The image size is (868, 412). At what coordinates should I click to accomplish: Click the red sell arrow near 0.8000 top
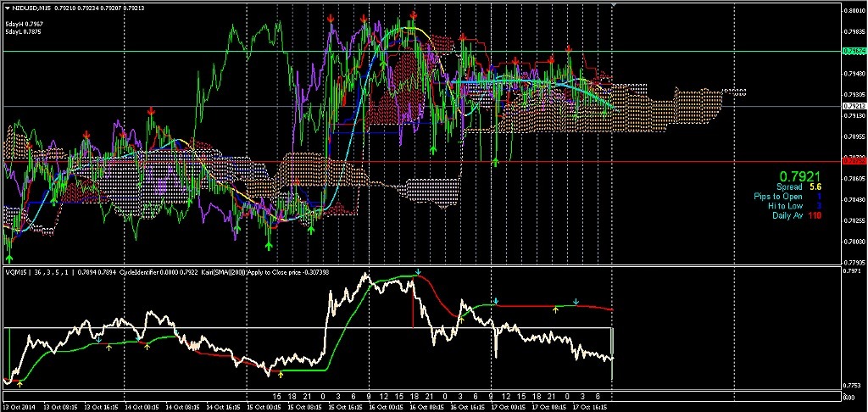(413, 15)
